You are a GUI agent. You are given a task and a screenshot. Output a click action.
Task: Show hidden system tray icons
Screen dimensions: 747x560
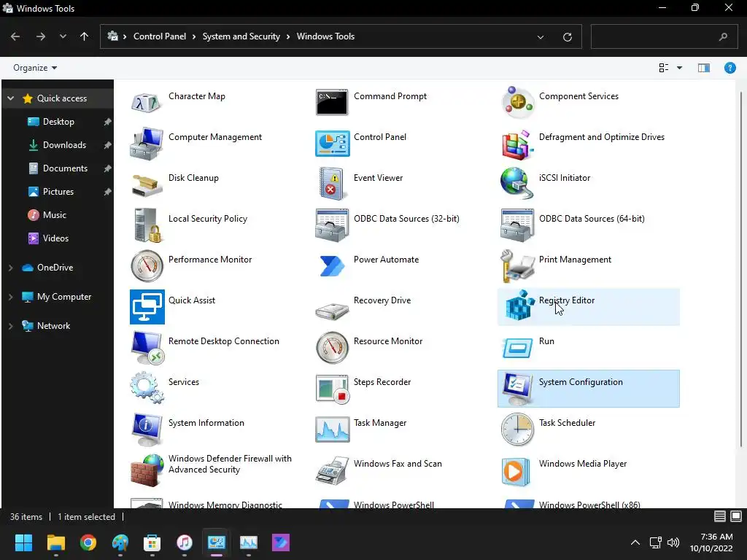click(635, 542)
